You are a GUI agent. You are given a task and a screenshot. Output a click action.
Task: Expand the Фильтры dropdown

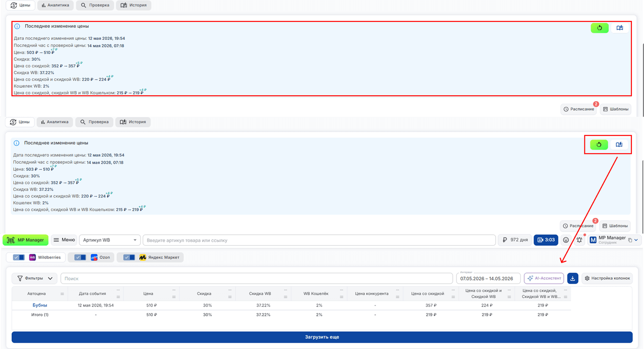(35, 278)
